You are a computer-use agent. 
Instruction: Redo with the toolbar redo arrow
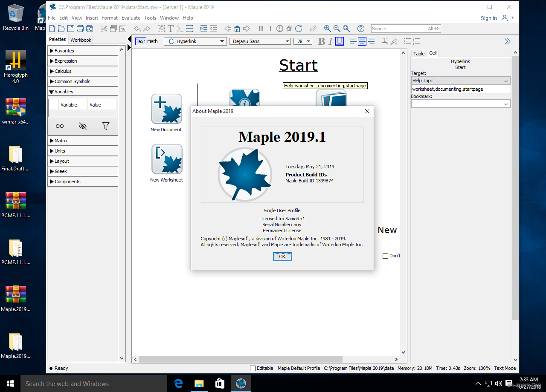pos(147,29)
